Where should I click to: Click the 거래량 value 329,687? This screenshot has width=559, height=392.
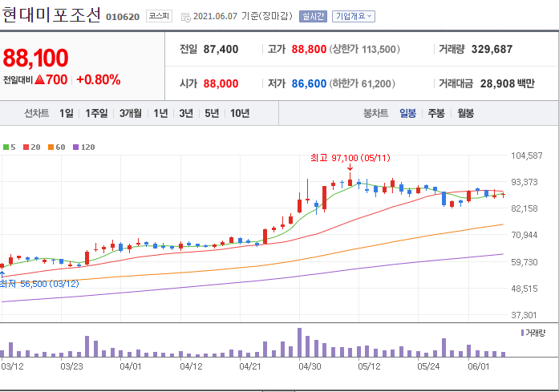492,49
